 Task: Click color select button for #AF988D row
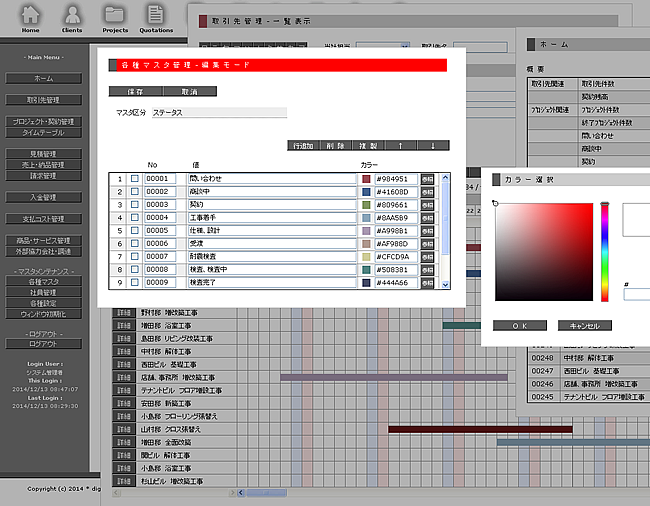pos(427,244)
